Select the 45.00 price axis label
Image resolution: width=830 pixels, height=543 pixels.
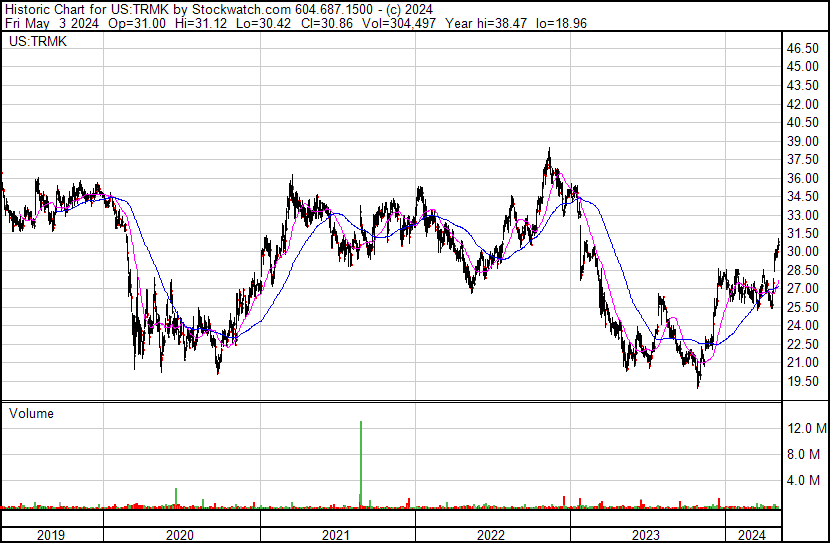point(803,67)
